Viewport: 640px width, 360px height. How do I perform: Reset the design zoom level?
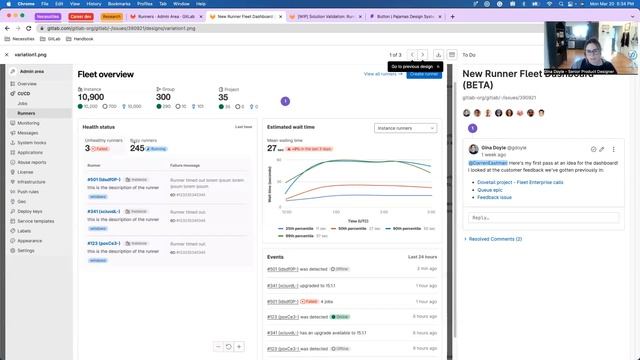point(229,347)
